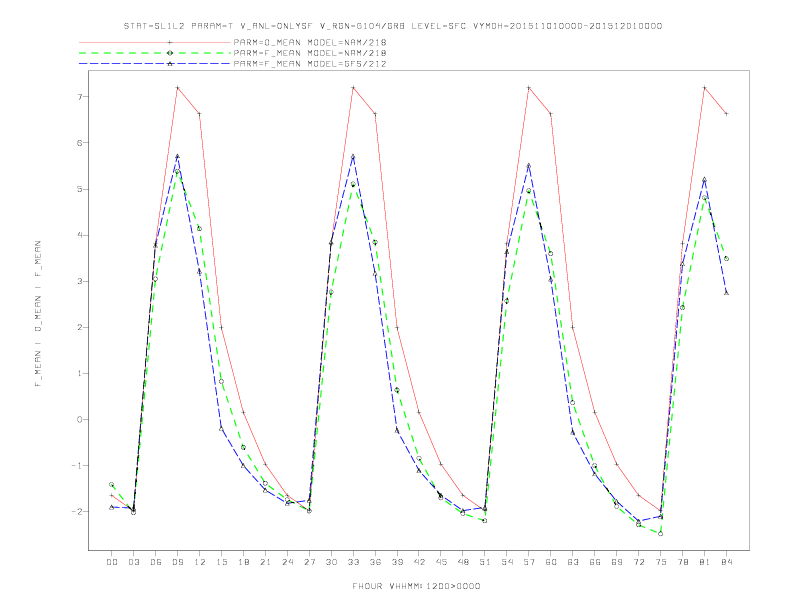The width and height of the screenshot is (792, 612).
Task: Click x-axis forecast hour label 12
Action: (200, 562)
